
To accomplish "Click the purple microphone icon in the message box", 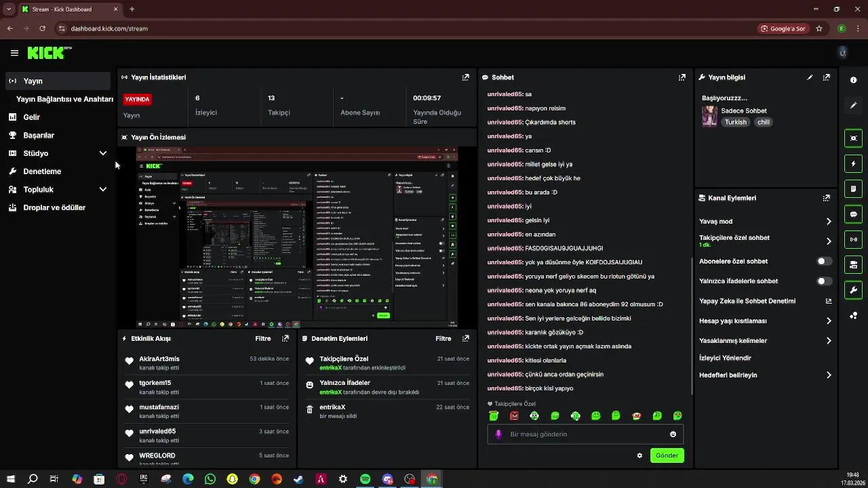I will pos(498,434).
